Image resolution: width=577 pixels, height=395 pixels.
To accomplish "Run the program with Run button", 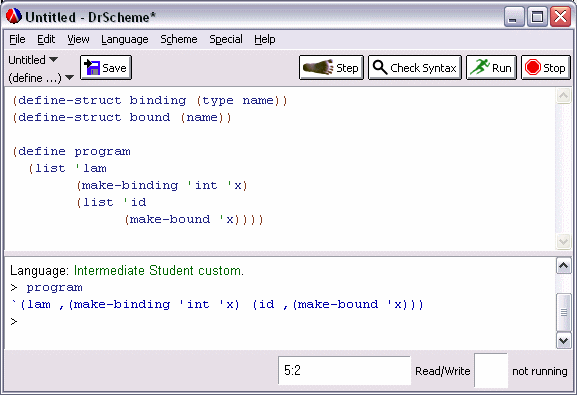I will 491,68.
